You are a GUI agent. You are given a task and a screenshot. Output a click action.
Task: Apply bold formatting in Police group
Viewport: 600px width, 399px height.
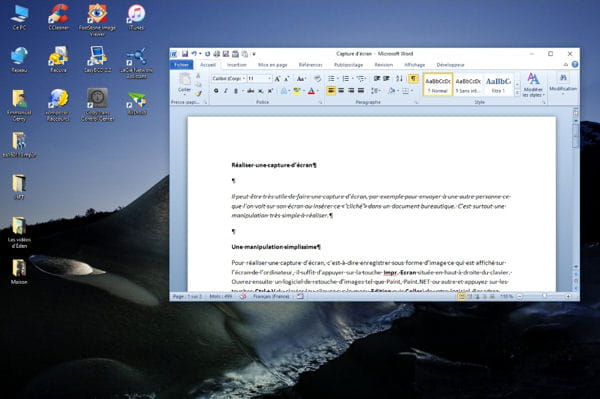point(216,91)
